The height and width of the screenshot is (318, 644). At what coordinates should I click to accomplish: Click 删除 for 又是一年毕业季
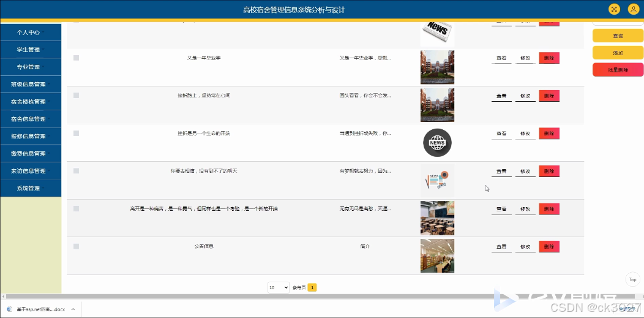(x=549, y=58)
